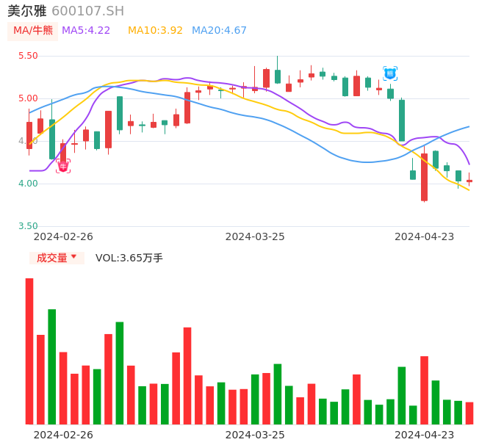Click the large red candlestick at the April low

pyautogui.click(x=424, y=177)
